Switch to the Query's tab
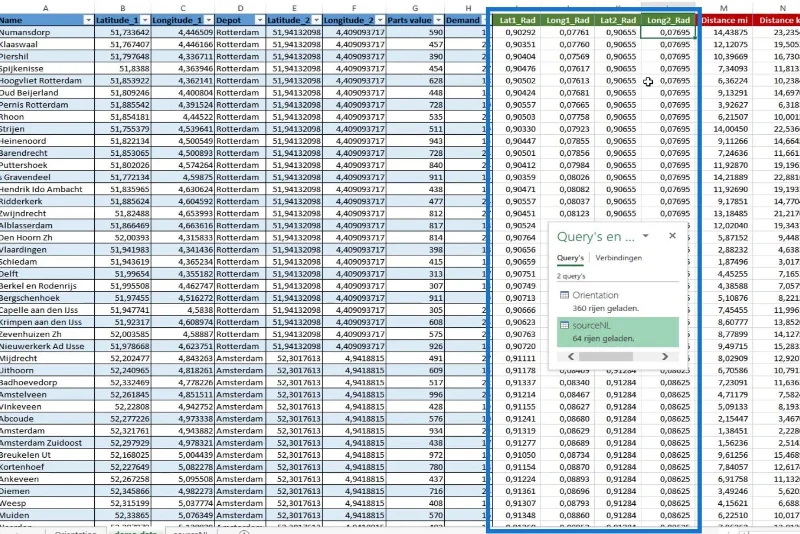800x534 pixels. coord(570,258)
